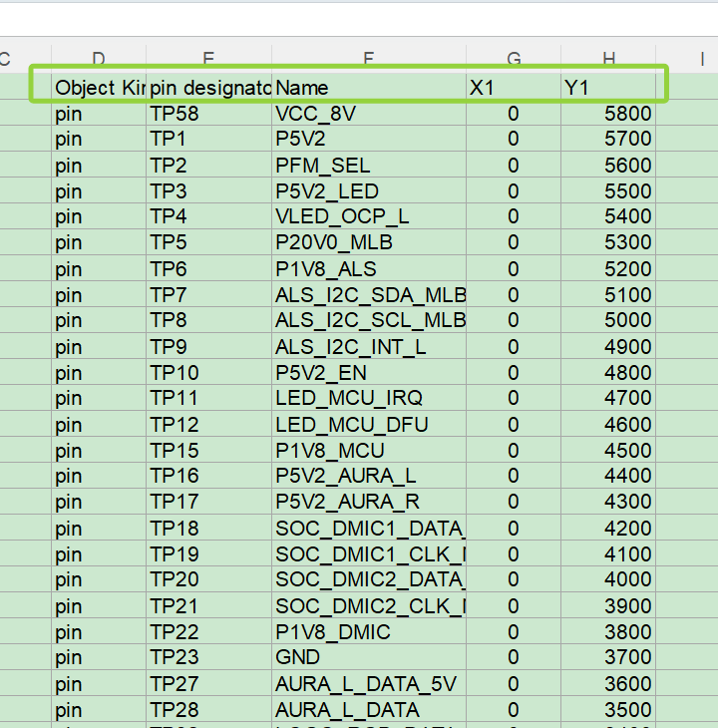This screenshot has width=718, height=728.
Task: Select cell ALS_I2C_SCL_MLB
Action: coord(369,319)
